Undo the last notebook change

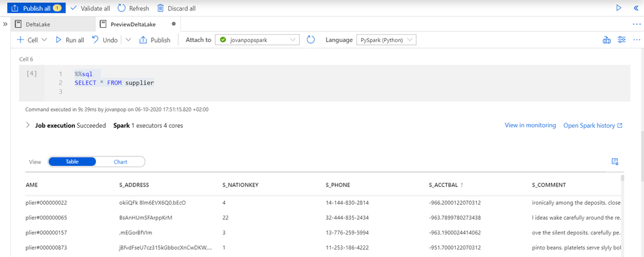click(x=104, y=40)
